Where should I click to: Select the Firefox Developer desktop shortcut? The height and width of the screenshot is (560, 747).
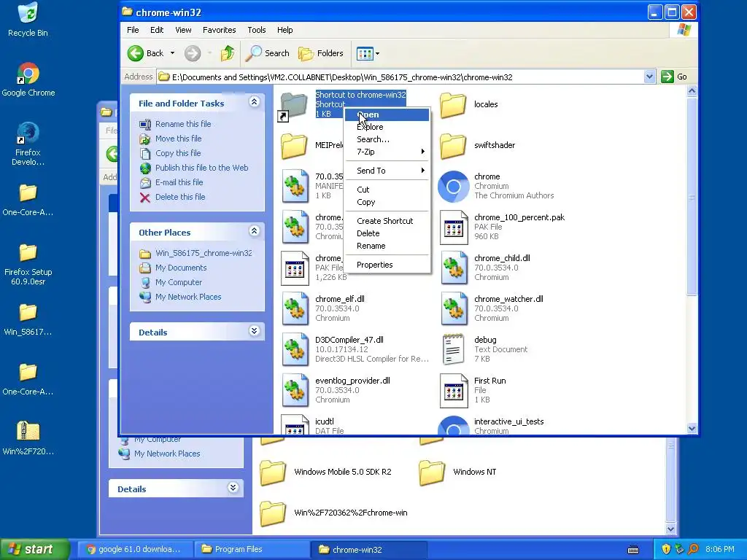pyautogui.click(x=28, y=143)
